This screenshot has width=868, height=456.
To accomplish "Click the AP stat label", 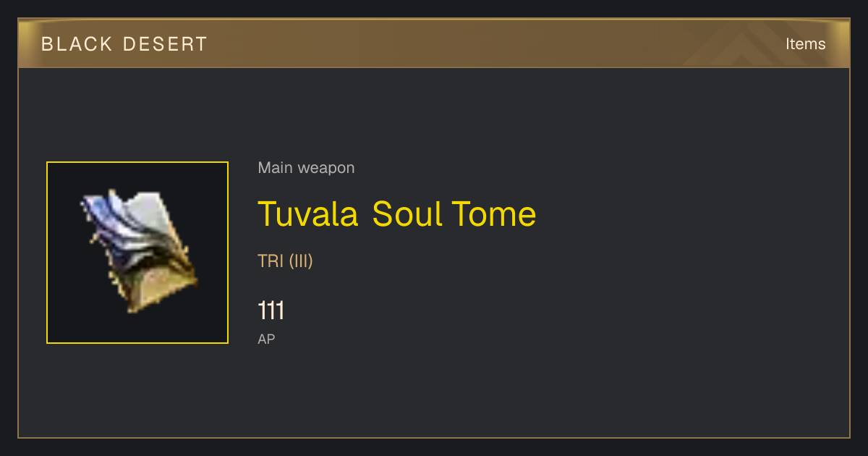I will coord(266,339).
